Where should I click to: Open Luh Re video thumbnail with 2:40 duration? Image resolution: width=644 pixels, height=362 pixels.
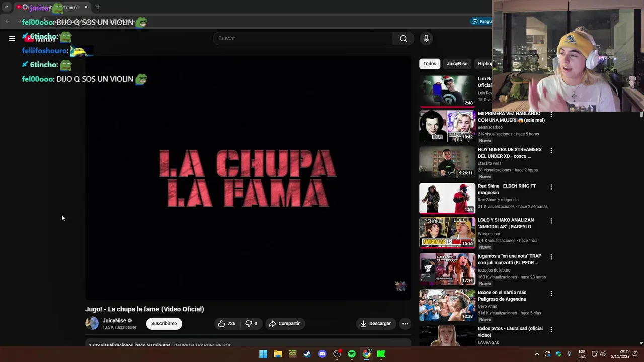click(447, 92)
